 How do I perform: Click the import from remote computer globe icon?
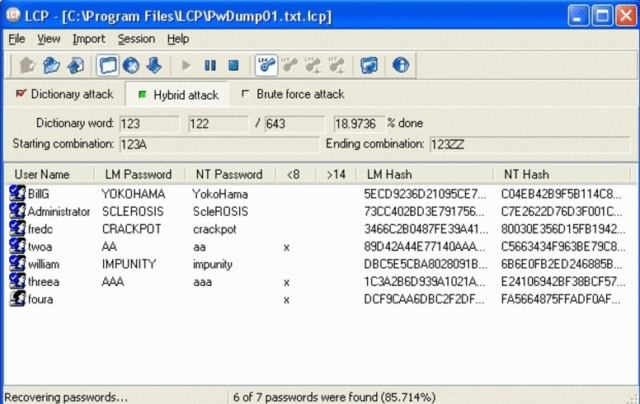pyautogui.click(x=131, y=65)
